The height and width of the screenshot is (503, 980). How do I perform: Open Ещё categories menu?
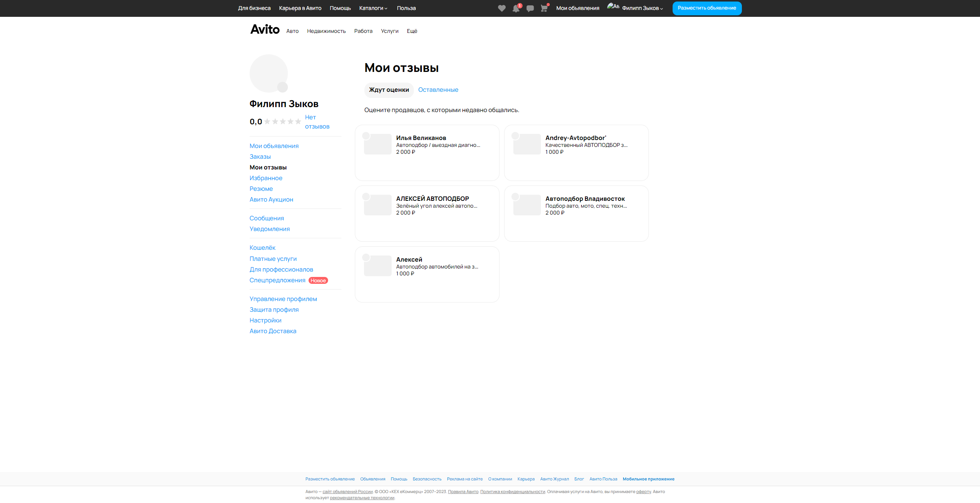[412, 31]
